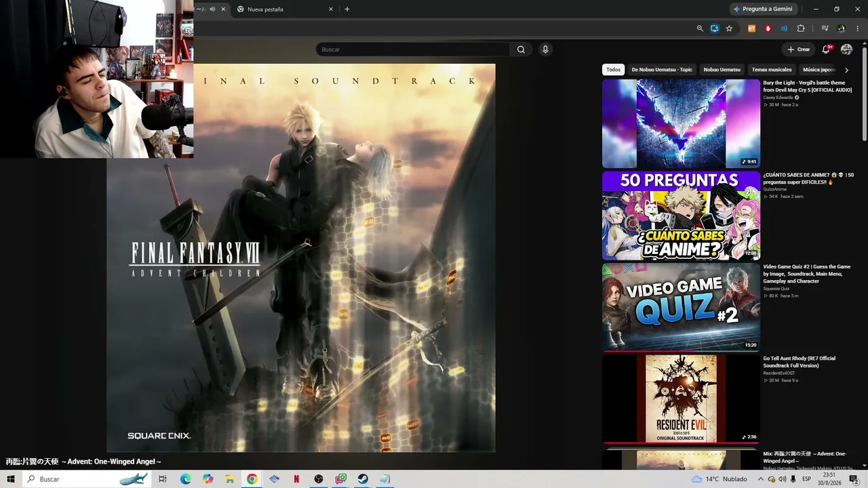This screenshot has height=488, width=868.
Task: Select the Temas musicales filter chip
Action: (x=772, y=69)
